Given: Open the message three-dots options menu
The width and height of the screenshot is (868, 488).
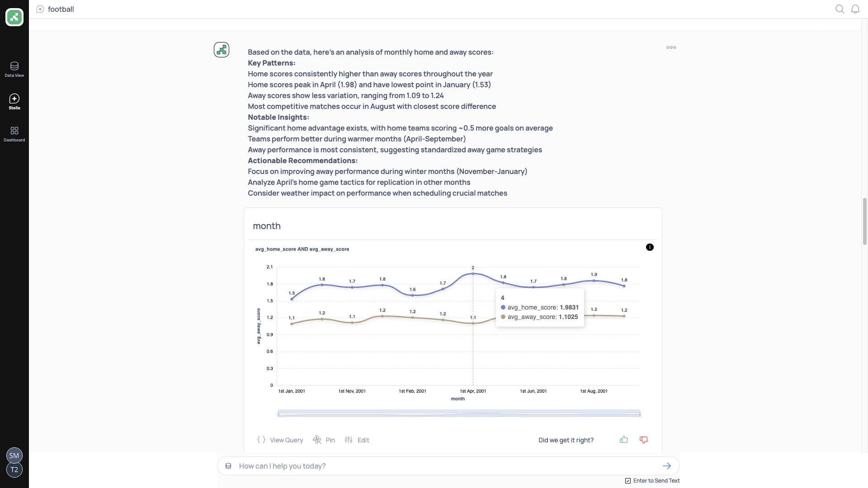Looking at the screenshot, I should point(671,47).
